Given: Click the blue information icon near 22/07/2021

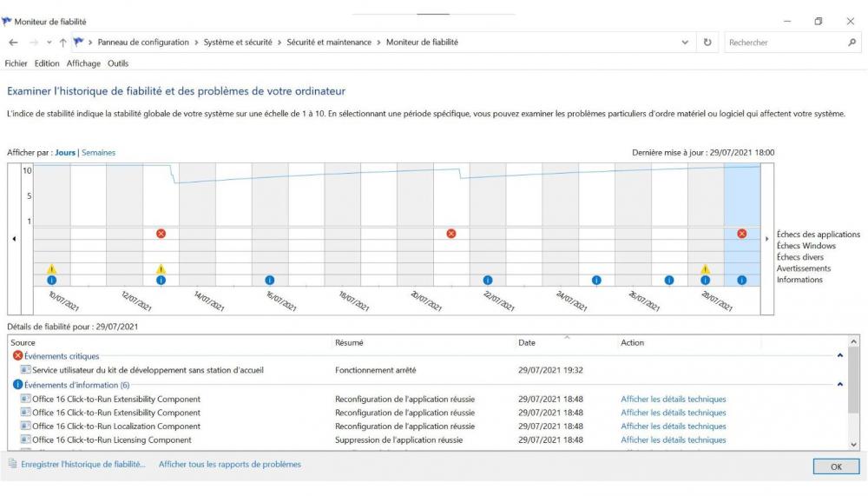Looking at the screenshot, I should click(x=487, y=280).
